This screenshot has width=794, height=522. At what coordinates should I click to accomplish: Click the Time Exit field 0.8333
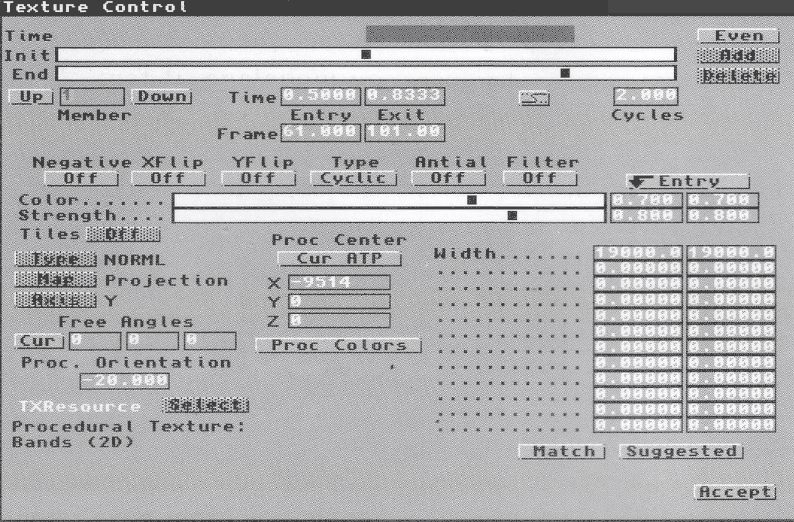[405, 96]
